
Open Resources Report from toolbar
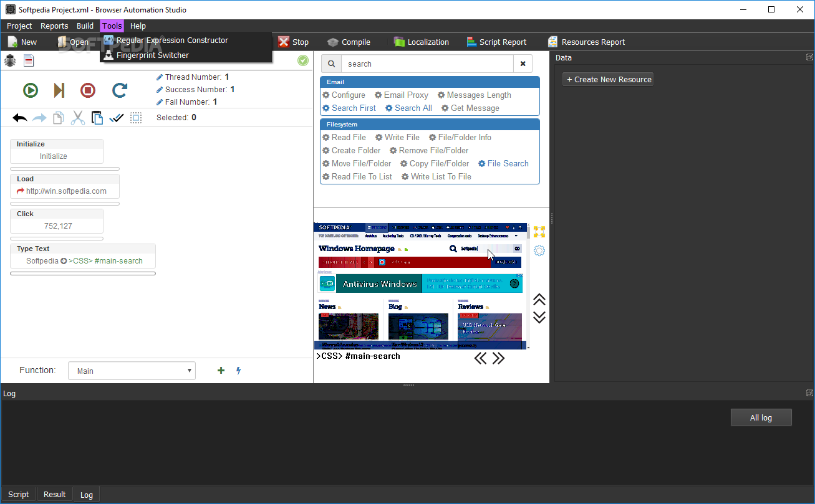(586, 42)
